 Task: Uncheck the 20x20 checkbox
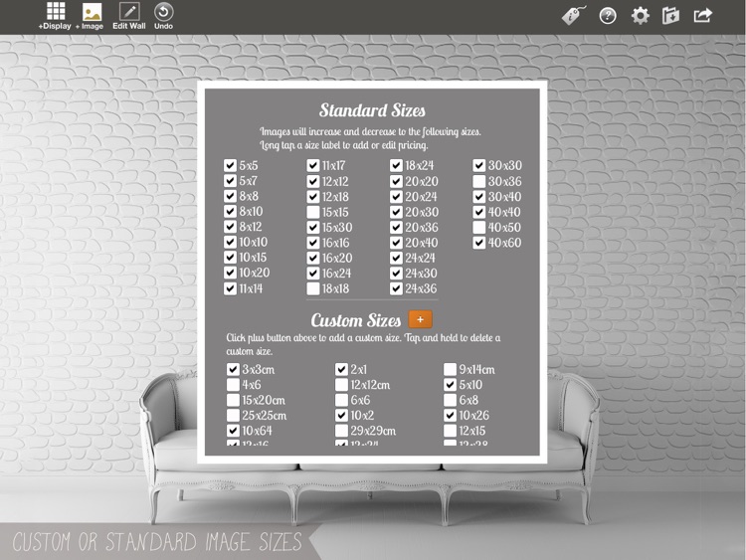tap(396, 181)
